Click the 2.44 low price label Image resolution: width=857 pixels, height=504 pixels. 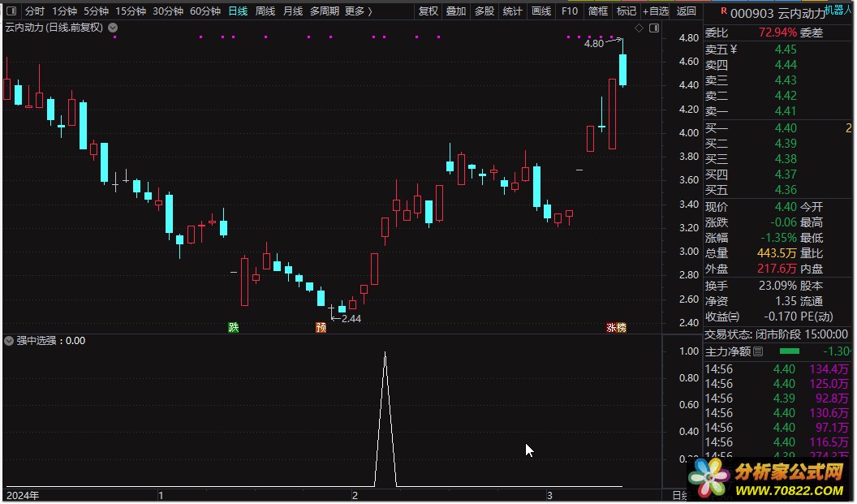click(351, 319)
